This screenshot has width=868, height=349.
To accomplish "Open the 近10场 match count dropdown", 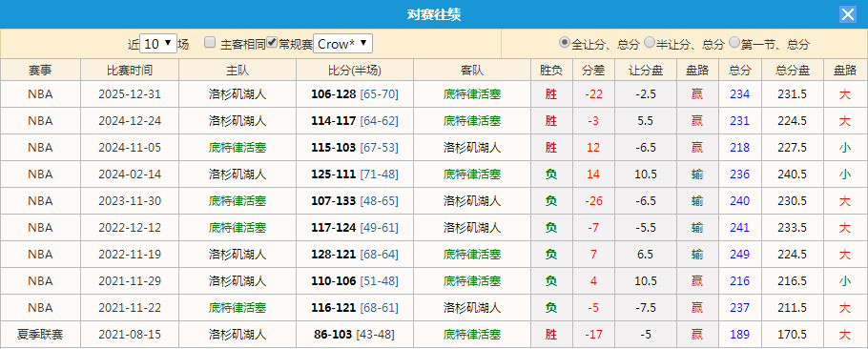I will pyautogui.click(x=158, y=44).
